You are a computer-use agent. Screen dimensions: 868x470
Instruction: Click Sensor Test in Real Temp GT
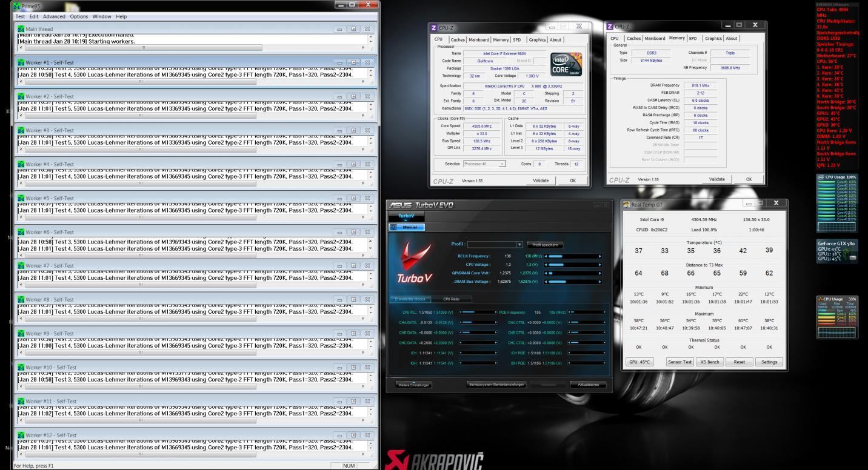[679, 362]
